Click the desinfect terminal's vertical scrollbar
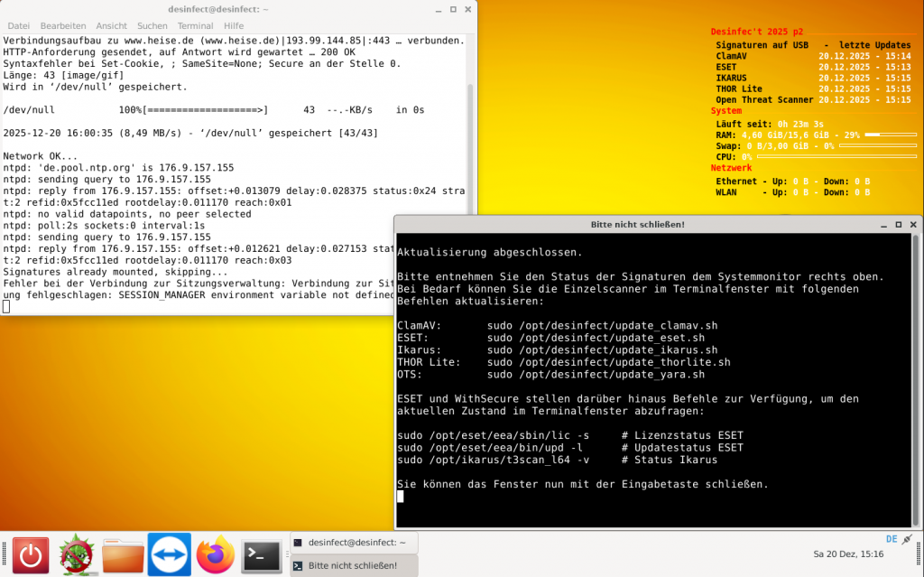Image resolution: width=924 pixels, height=577 pixels. 469,135
